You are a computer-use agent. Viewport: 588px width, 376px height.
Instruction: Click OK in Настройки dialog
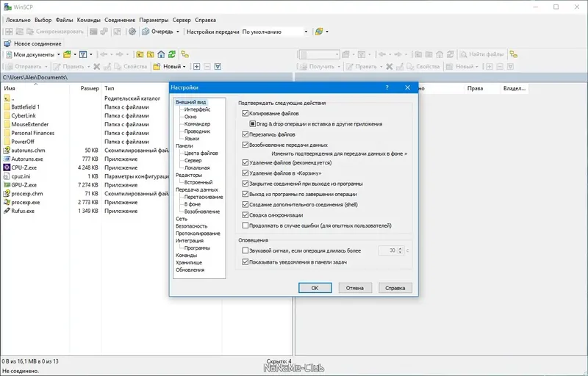315,288
